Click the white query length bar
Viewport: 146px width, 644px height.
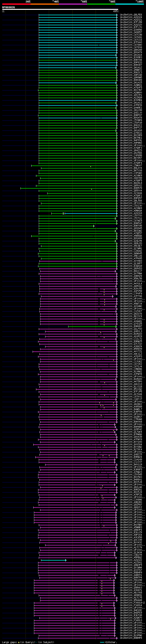[x=60, y=10]
